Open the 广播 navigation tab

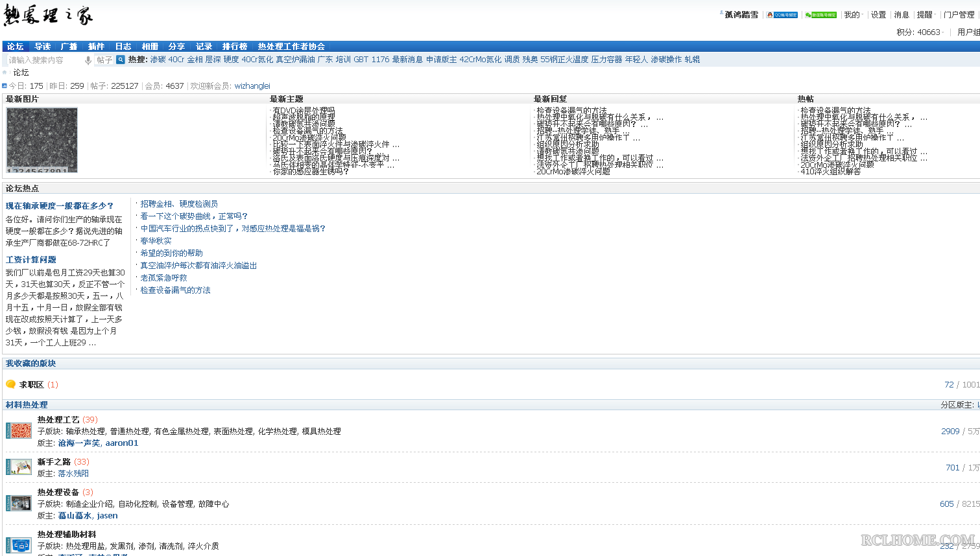[x=69, y=47]
